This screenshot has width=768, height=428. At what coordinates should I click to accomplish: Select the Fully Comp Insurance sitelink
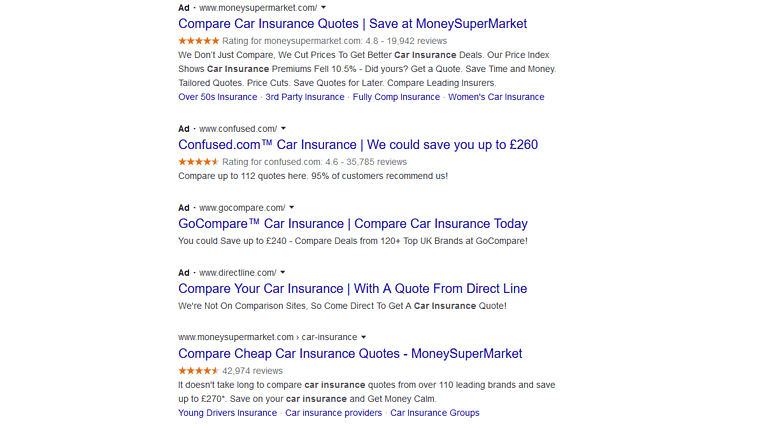pos(396,97)
